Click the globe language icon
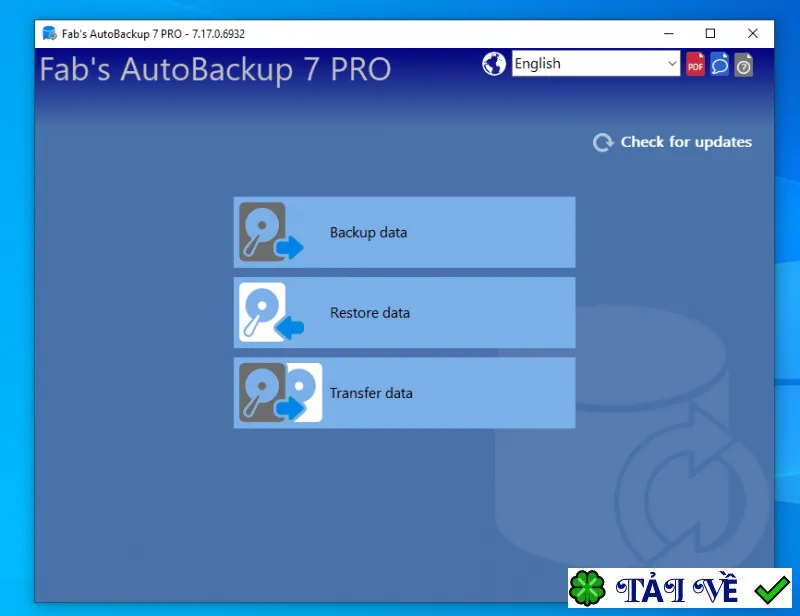Screen dimensions: 800x616 pos(493,64)
